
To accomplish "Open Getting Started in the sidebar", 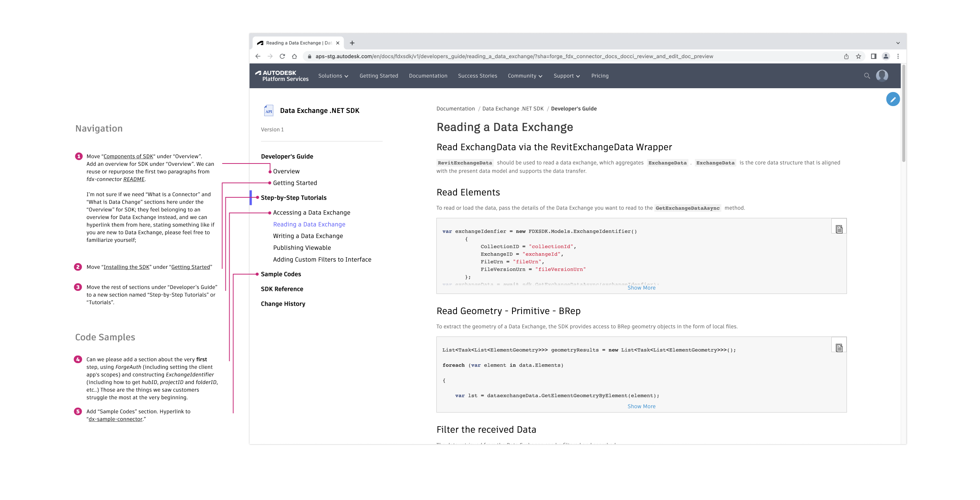I will coord(295,183).
